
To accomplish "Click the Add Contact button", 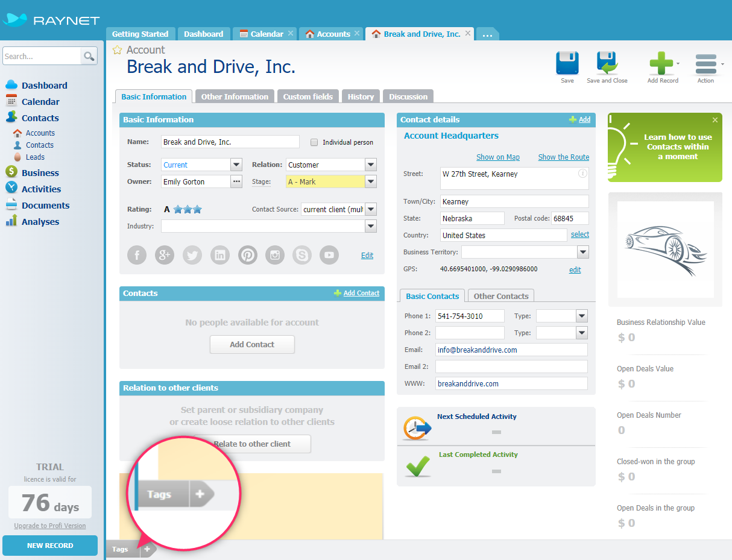I will [x=252, y=344].
